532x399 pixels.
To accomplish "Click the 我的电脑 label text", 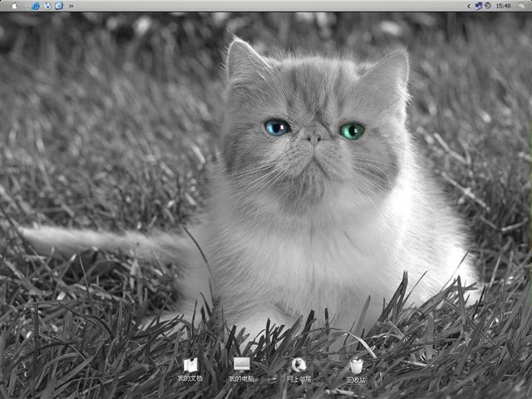I will pos(241,379).
